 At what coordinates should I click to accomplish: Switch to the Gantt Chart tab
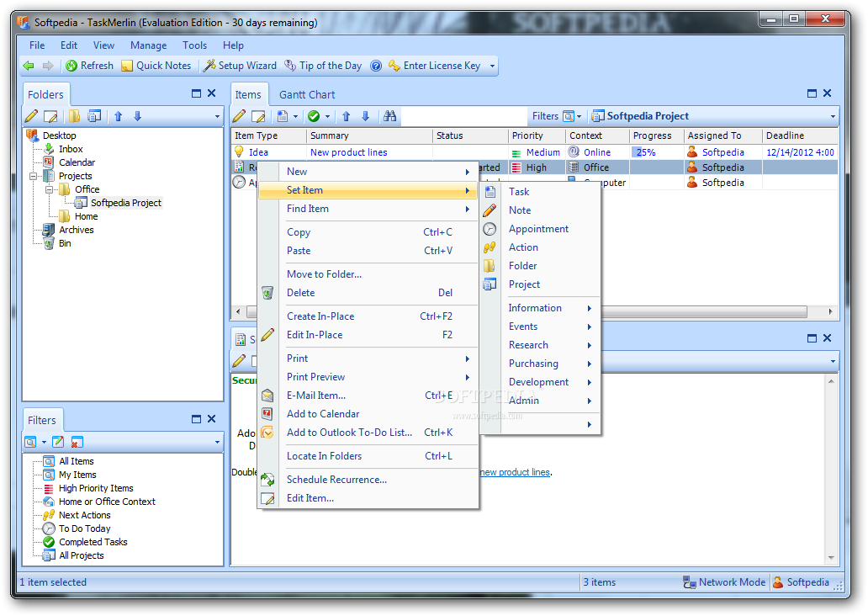[x=307, y=95]
